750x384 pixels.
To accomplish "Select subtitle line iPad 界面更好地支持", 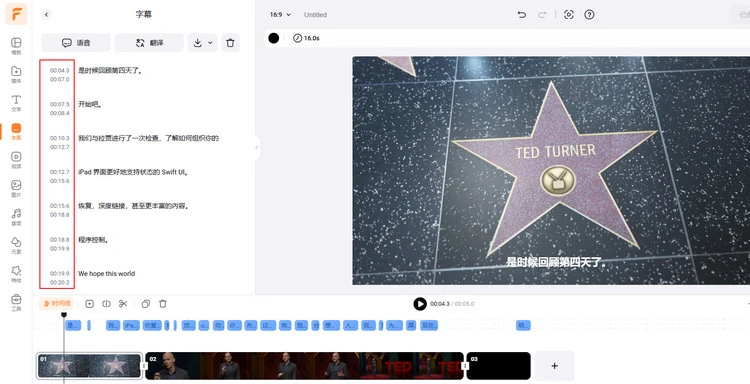I will 134,172.
